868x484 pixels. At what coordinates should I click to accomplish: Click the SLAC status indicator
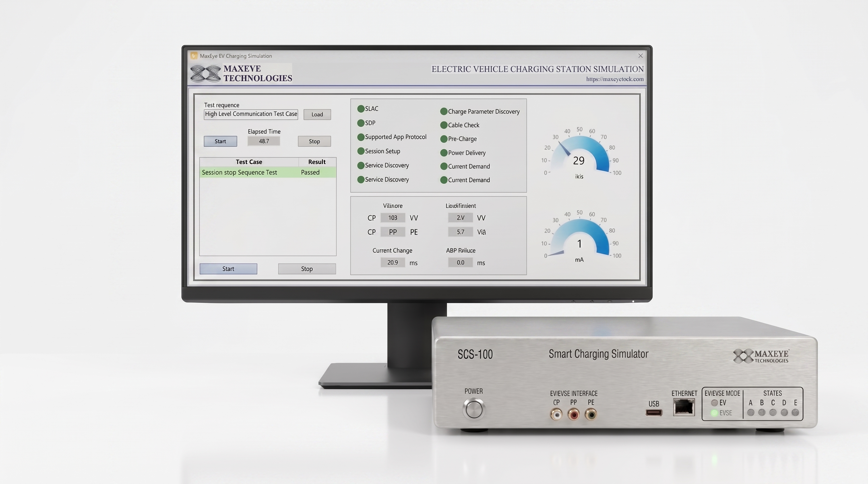[361, 109]
